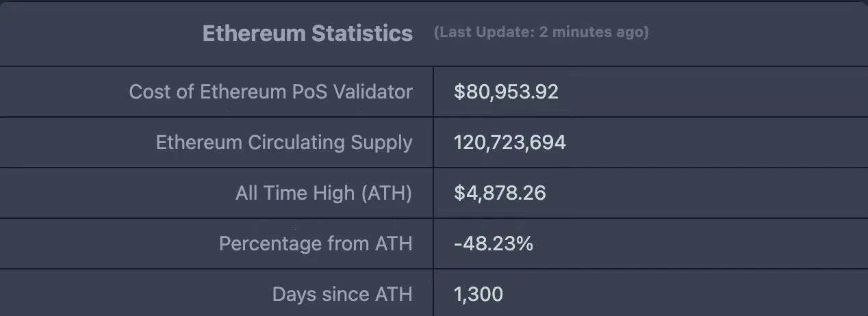The width and height of the screenshot is (868, 316).
Task: Select the Days since ATH label
Action: point(342,294)
